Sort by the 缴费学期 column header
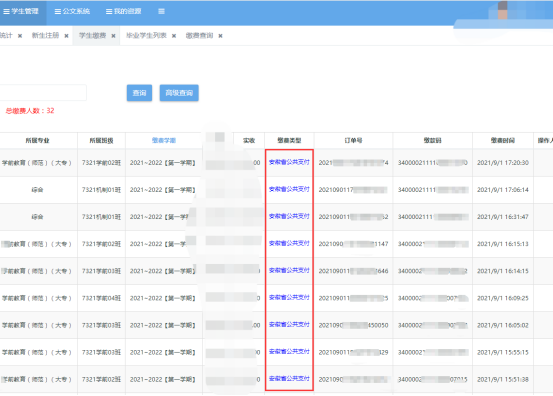The width and height of the screenshot is (553, 396). 164,140
